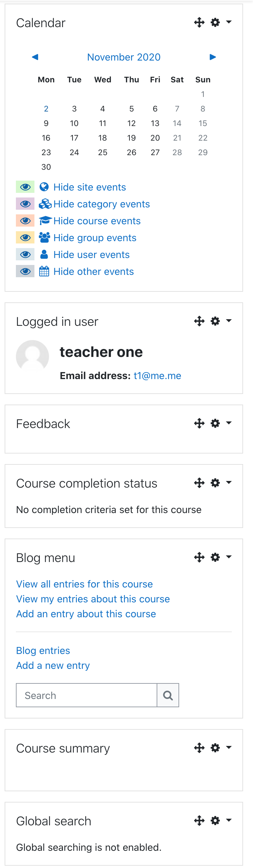Click the move icon of Calendar block

[x=199, y=22]
